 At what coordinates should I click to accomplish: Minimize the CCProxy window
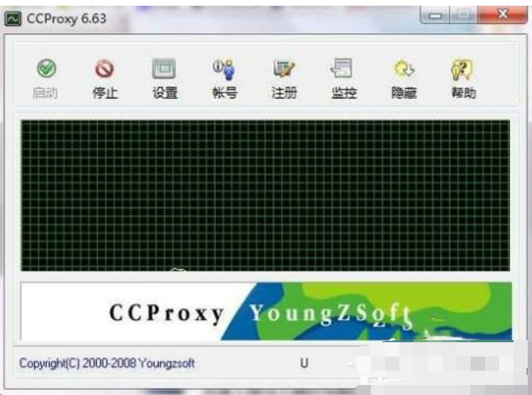coord(436,14)
